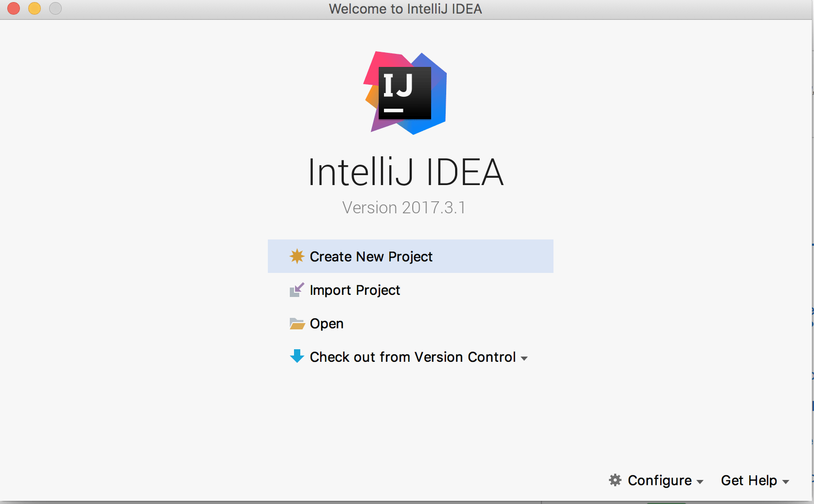Choose Import Project

(355, 290)
